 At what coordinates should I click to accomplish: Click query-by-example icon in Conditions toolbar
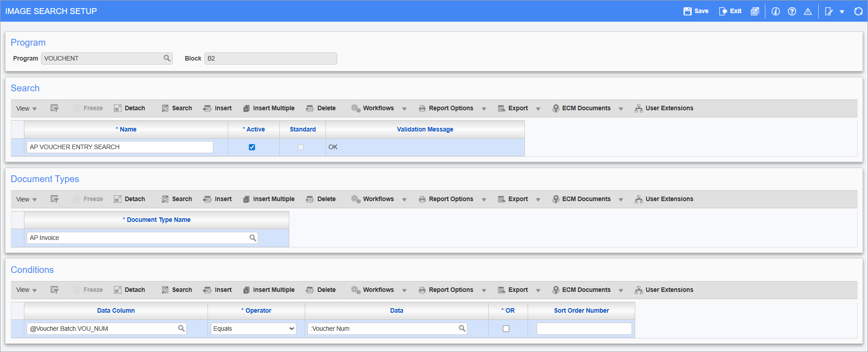pyautogui.click(x=55, y=290)
